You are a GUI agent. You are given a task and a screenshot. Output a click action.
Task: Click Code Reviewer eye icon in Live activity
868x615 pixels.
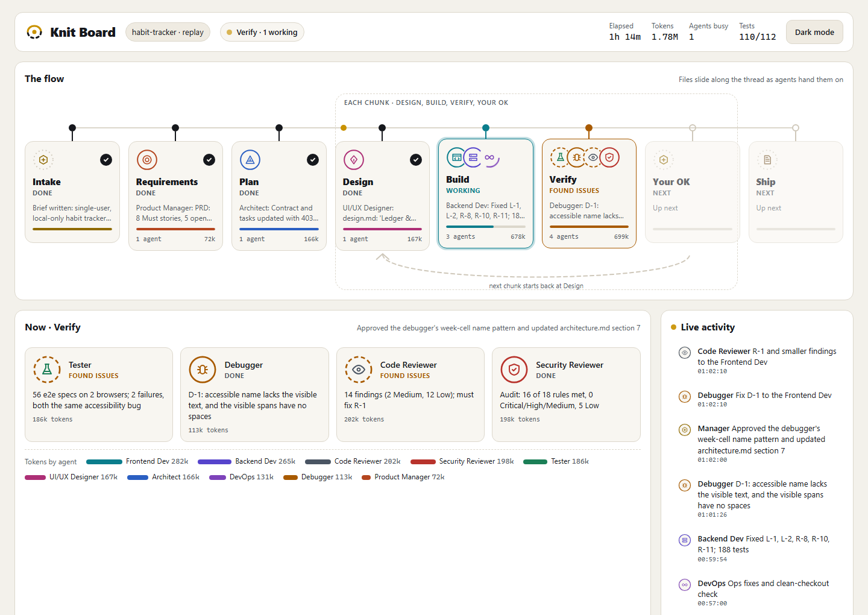pyautogui.click(x=685, y=353)
